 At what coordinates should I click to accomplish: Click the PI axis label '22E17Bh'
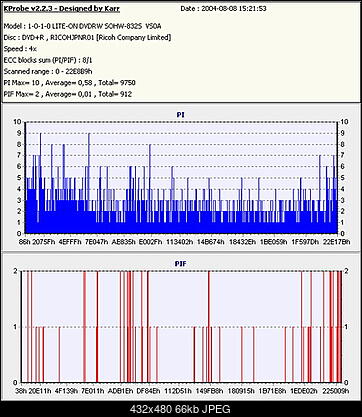pos(337,242)
